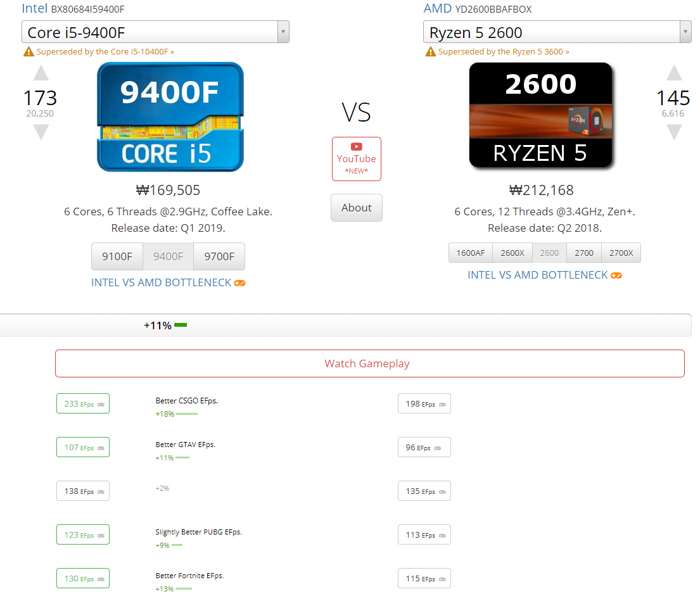
Task: Click link icon in 135 EFps box
Action: point(442,492)
